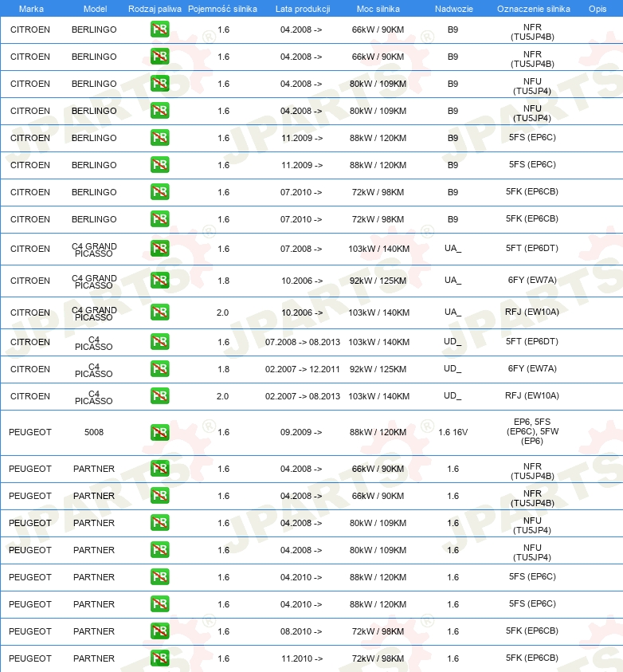Select the '5008' model cell
The height and width of the screenshot is (672, 623).
[94, 432]
